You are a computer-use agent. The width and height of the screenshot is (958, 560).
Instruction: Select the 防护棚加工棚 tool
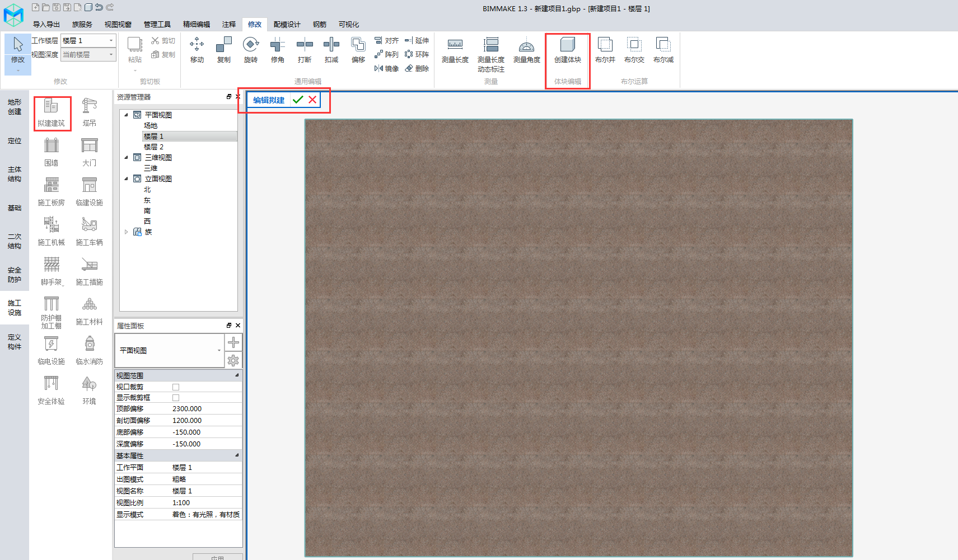[x=52, y=313]
